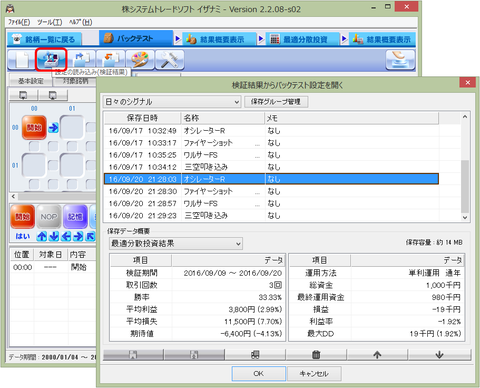Open the 最適分散投資結果 data summary dropdown
Viewport: 480px width, 388px height.
click(176, 244)
